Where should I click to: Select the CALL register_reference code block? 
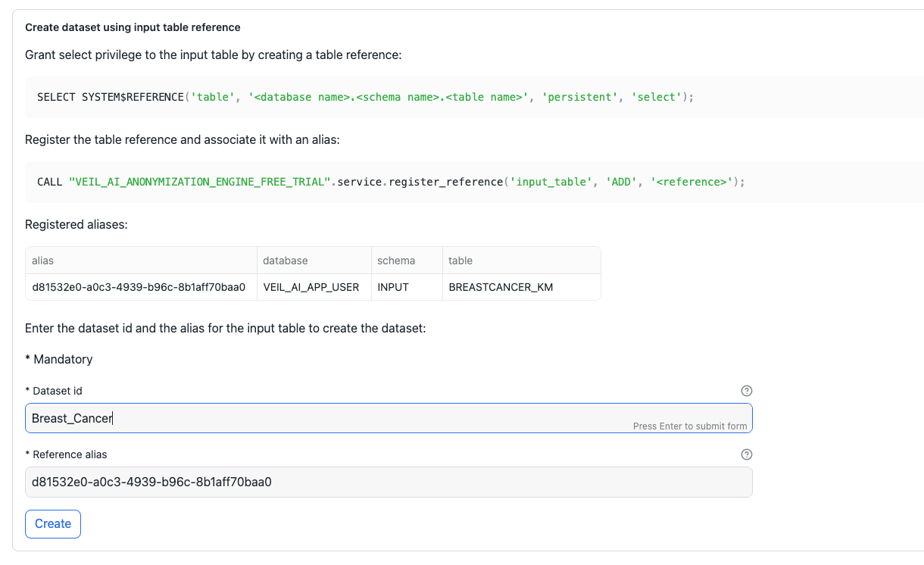pyautogui.click(x=474, y=182)
